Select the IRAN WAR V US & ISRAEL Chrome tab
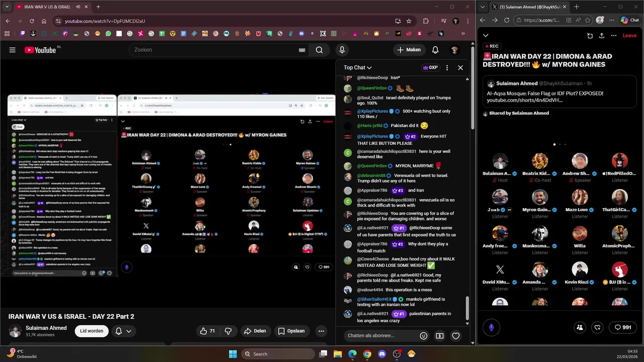Image resolution: width=644 pixels, height=362 pixels. (x=51, y=7)
